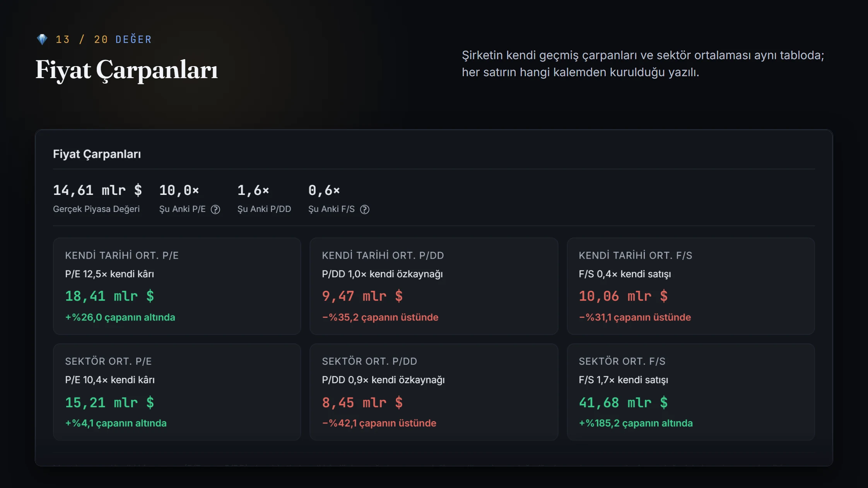Click the diamond icon next to 13 / 20
Viewport: 868px width, 488px height.
(42, 39)
